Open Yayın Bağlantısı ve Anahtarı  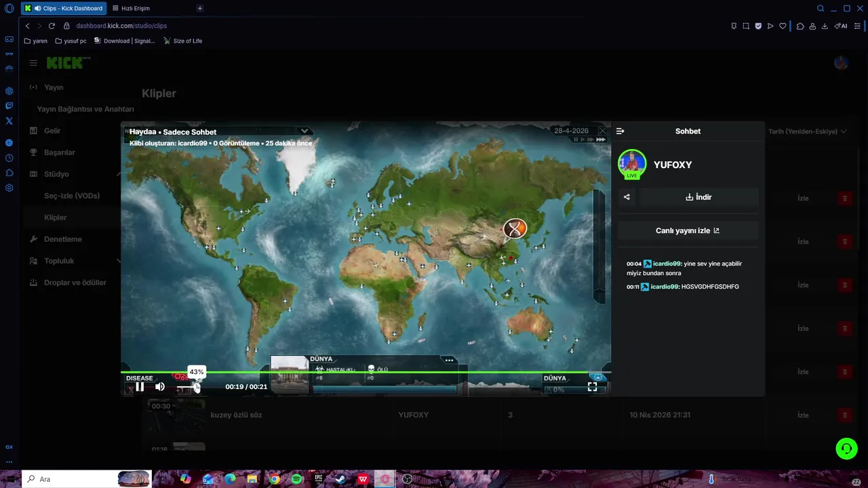pos(85,109)
